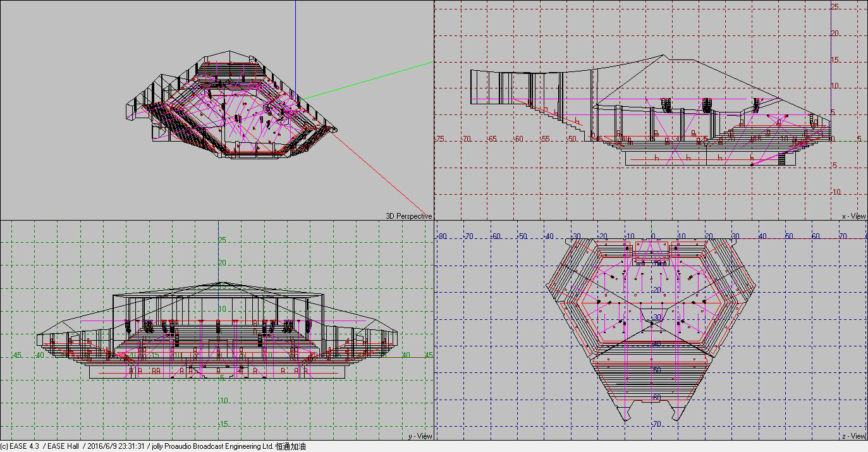Click the -70 vertical label in z-View
868x452 pixels.
656,424
